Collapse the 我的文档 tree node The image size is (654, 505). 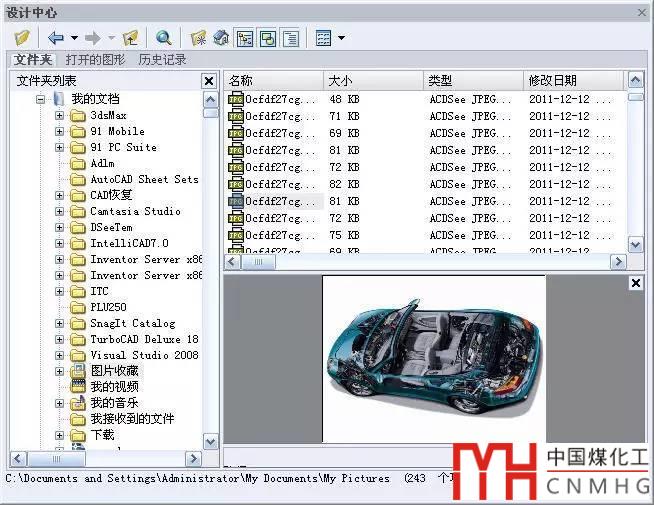tap(41, 99)
